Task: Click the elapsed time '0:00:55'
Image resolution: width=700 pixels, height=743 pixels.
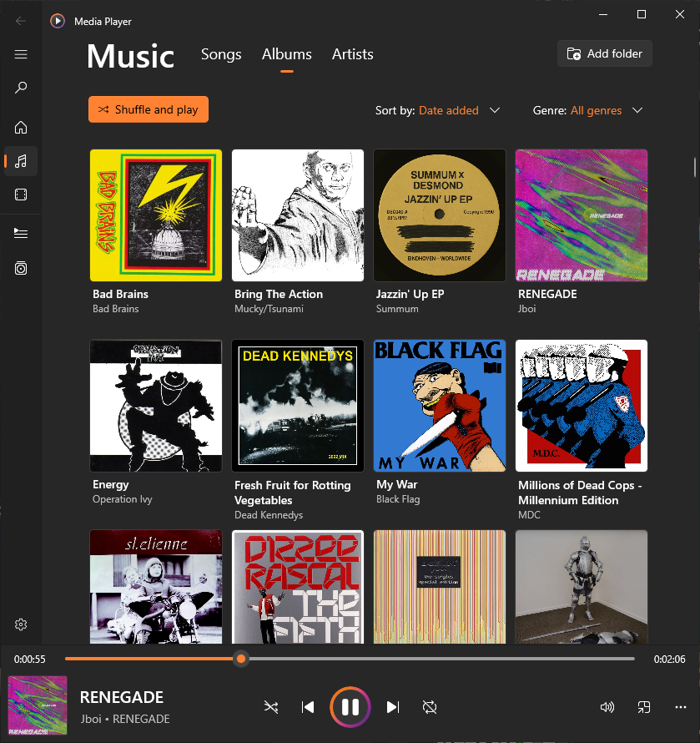Action: 30,660
